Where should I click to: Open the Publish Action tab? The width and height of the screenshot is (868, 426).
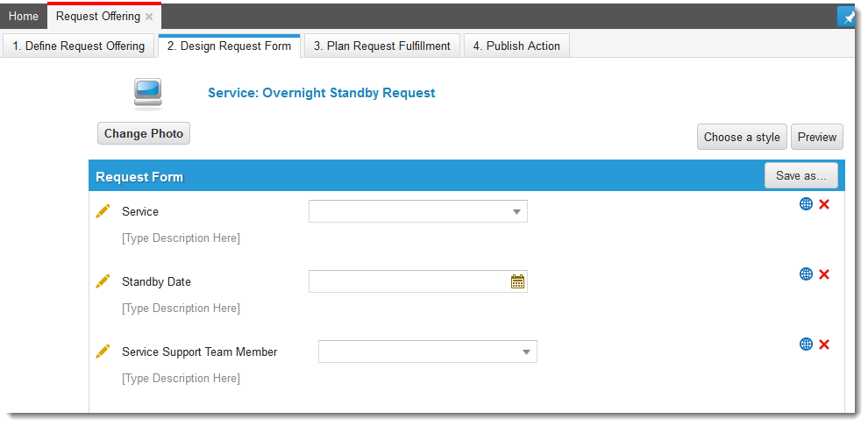[x=516, y=46]
